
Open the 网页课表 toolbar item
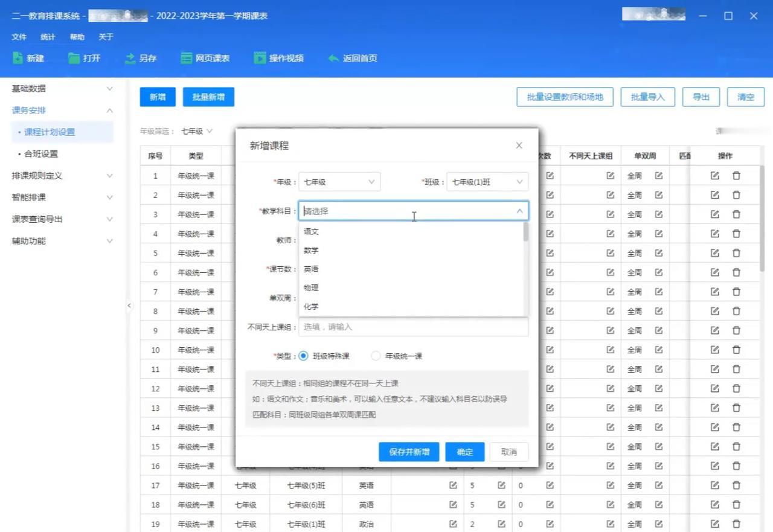pos(205,58)
